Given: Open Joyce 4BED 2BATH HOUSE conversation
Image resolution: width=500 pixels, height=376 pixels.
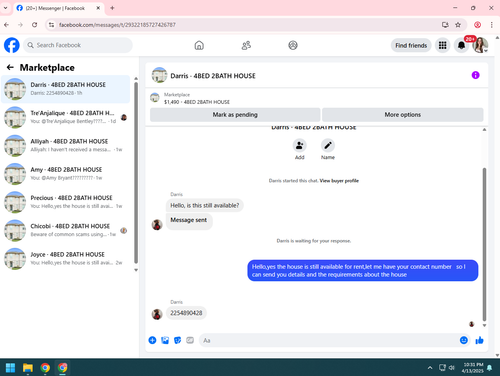Looking at the screenshot, I should pos(66,259).
